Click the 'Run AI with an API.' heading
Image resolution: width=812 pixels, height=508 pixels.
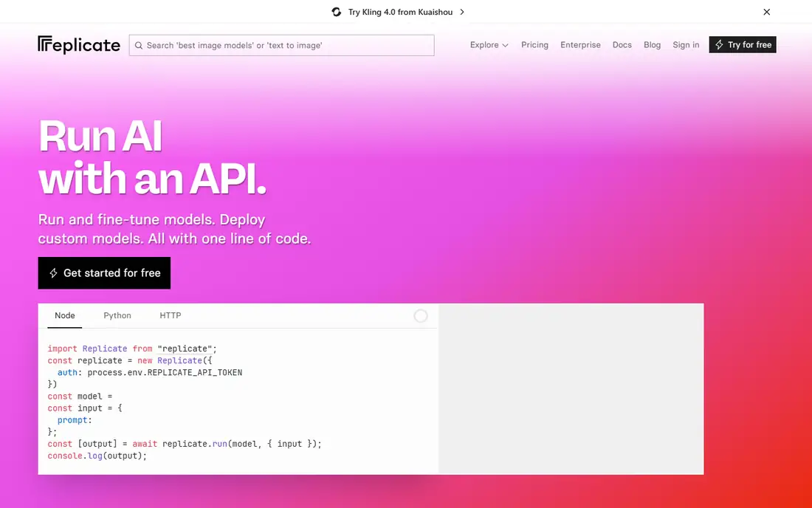coord(152,157)
